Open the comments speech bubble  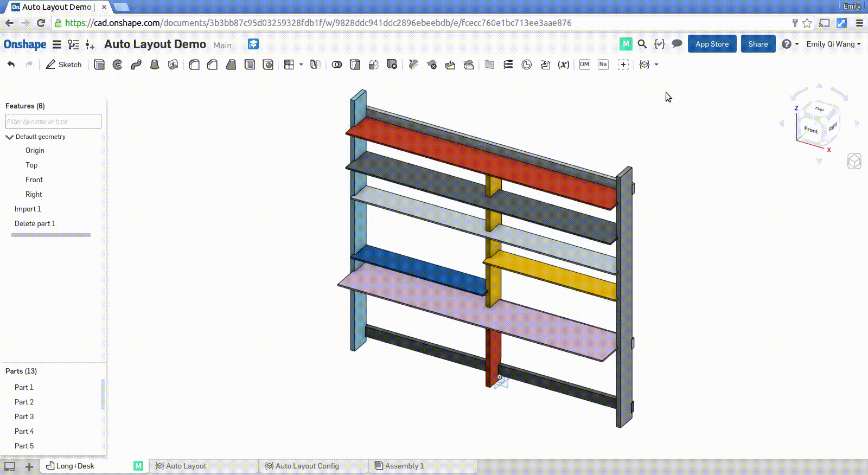[676, 44]
